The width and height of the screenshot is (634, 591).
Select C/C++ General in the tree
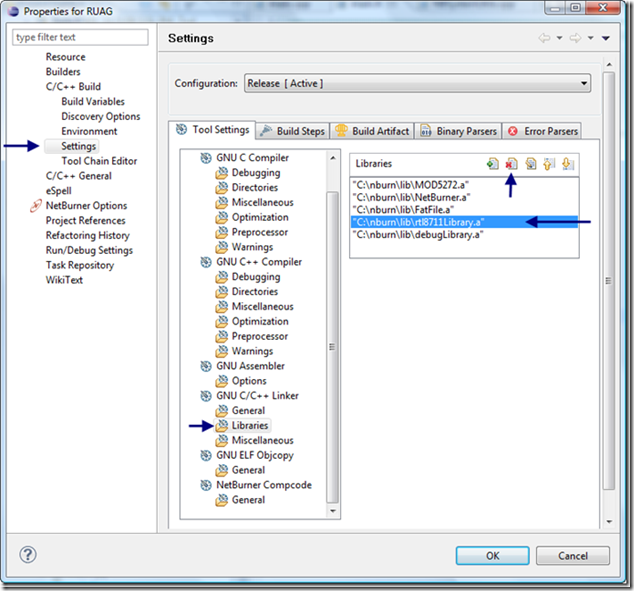79,176
